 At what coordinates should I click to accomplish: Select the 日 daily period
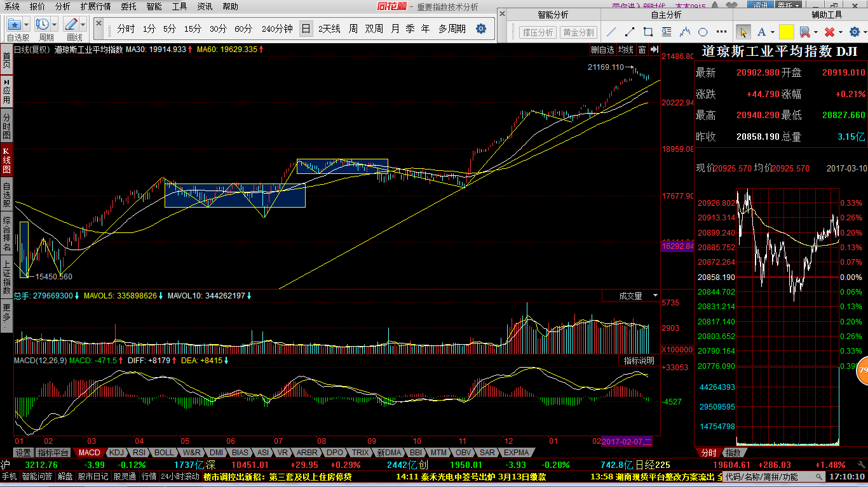(306, 29)
